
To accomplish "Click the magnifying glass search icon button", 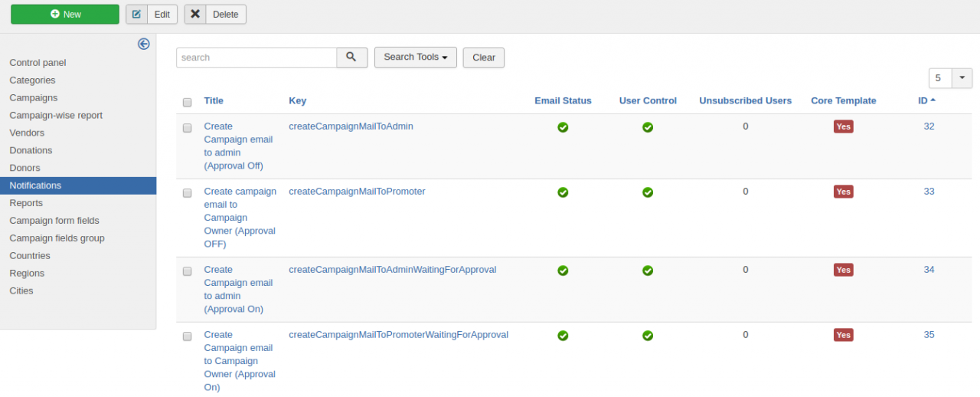I will pos(351,57).
